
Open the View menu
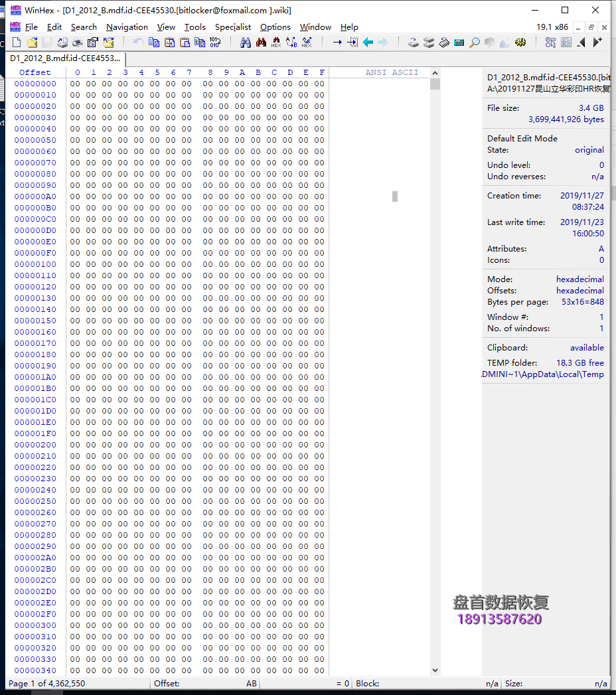pos(166,27)
